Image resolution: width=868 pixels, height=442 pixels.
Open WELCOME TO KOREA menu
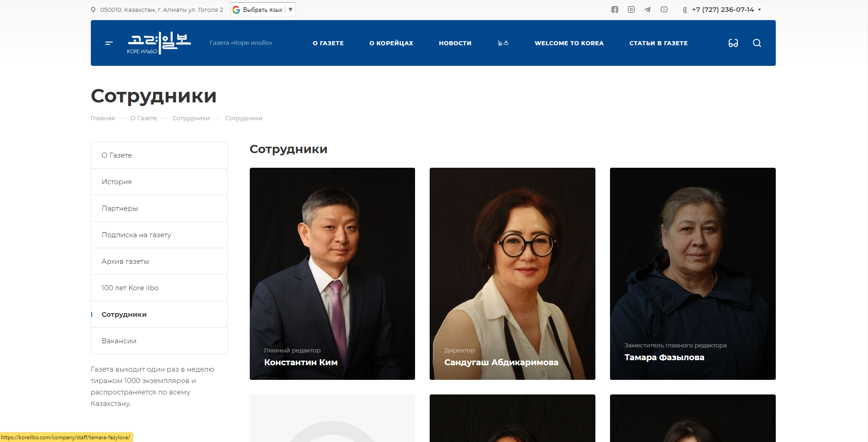pyautogui.click(x=569, y=43)
